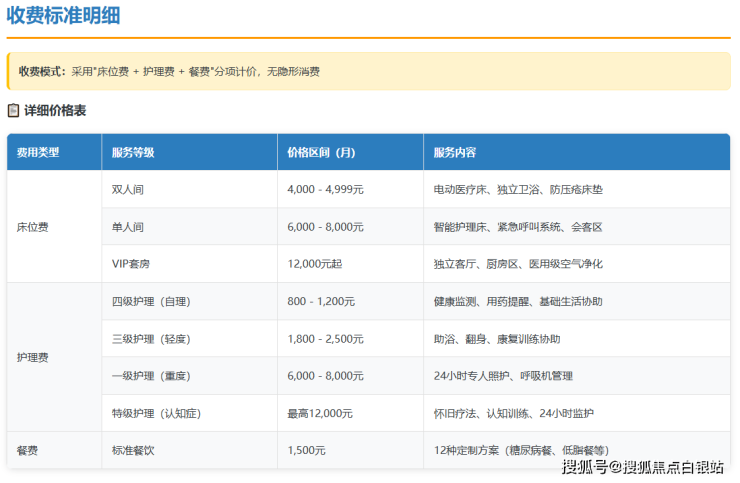Select the yellow 收费模式 notice box

369,72
